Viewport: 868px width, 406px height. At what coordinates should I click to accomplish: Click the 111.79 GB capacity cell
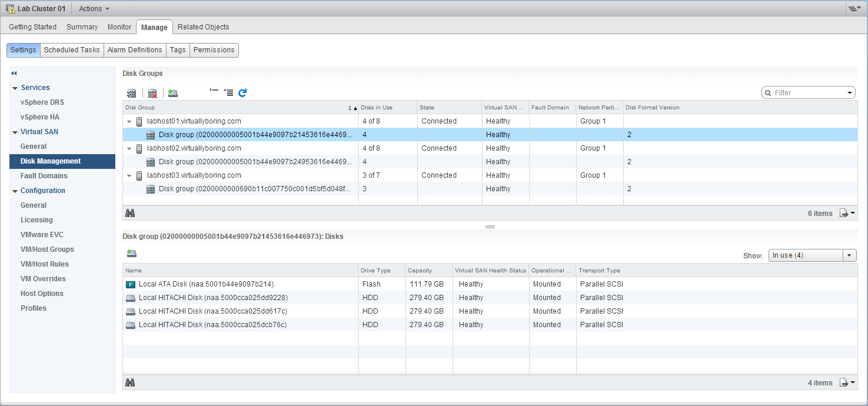[x=429, y=284]
